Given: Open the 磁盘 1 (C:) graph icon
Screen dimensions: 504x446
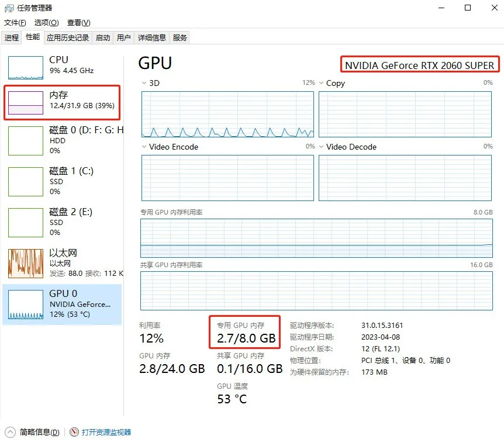Looking at the screenshot, I should point(25,182).
